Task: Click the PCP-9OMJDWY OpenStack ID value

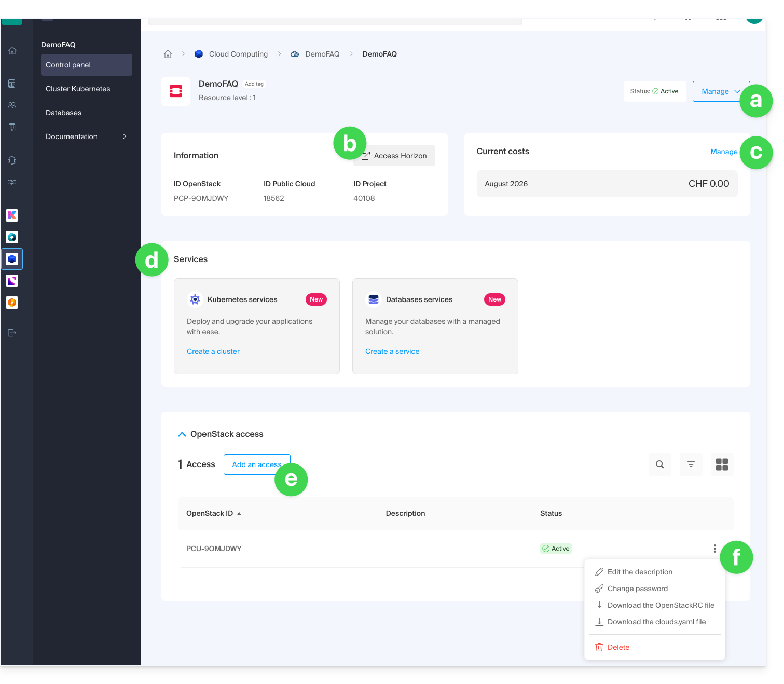Action: (201, 198)
